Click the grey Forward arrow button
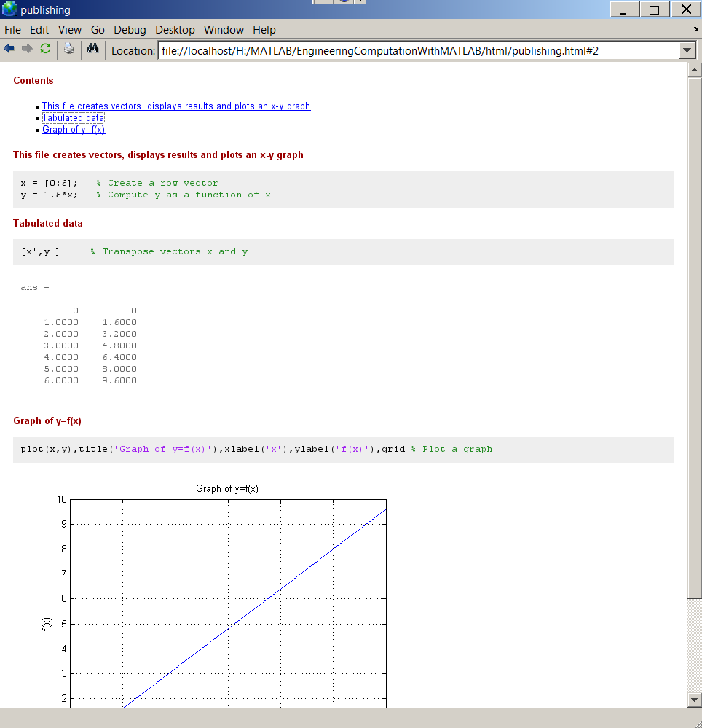 27,50
